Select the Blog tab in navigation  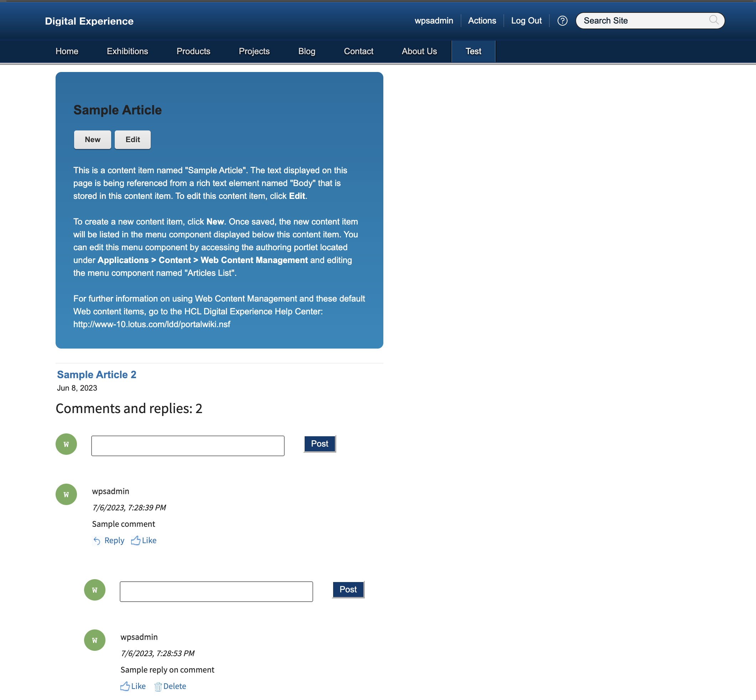(306, 51)
